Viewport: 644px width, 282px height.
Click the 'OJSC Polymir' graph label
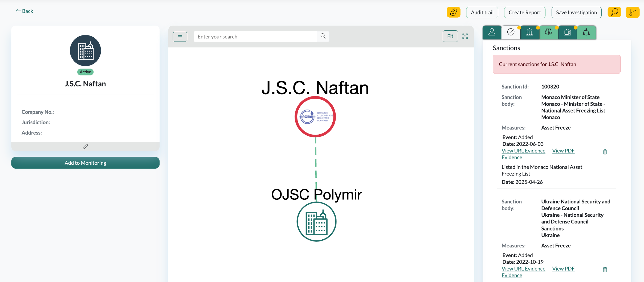[316, 194]
